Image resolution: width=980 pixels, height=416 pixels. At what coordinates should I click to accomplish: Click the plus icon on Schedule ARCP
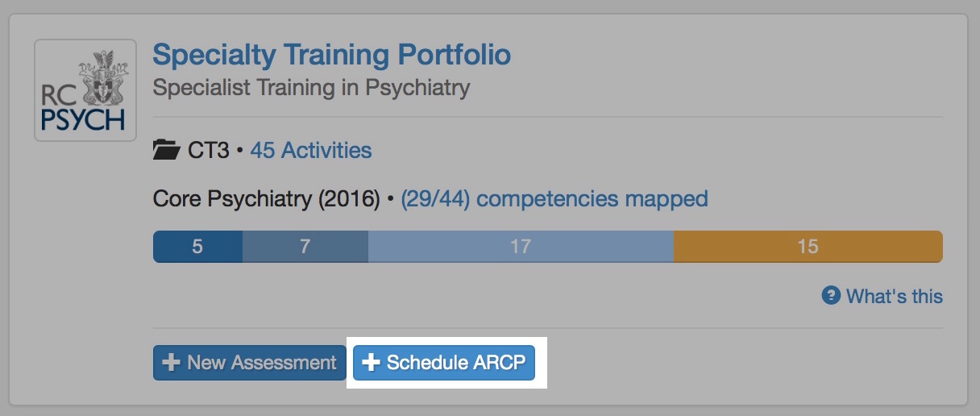[370, 363]
